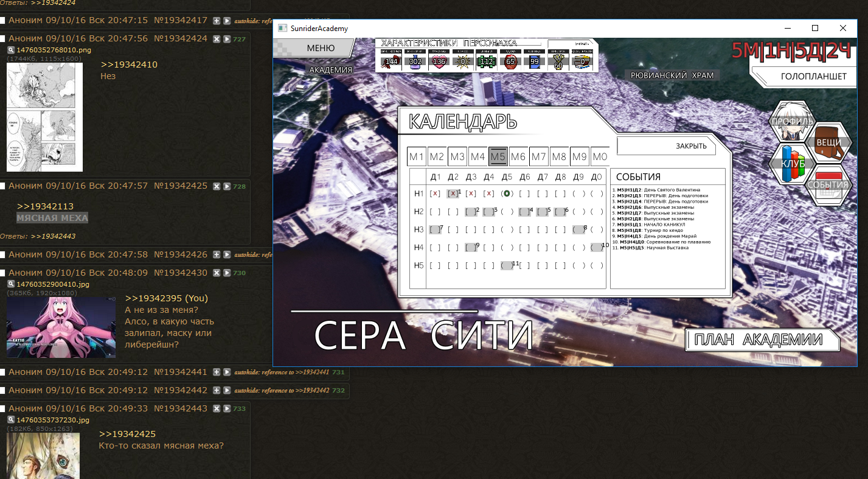Close the character stats panel
This screenshot has width=868, height=479.
[x=572, y=44]
